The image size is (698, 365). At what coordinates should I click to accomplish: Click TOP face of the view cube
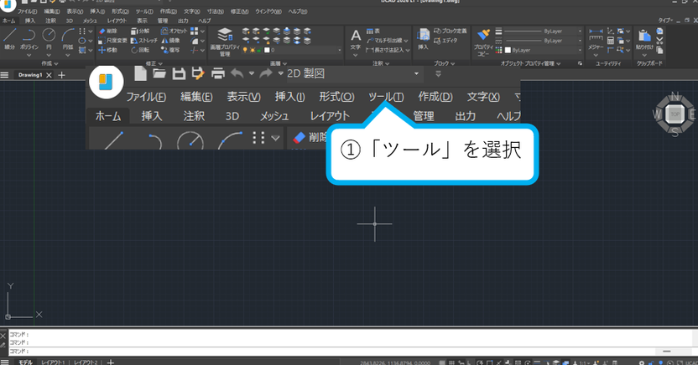click(x=675, y=114)
